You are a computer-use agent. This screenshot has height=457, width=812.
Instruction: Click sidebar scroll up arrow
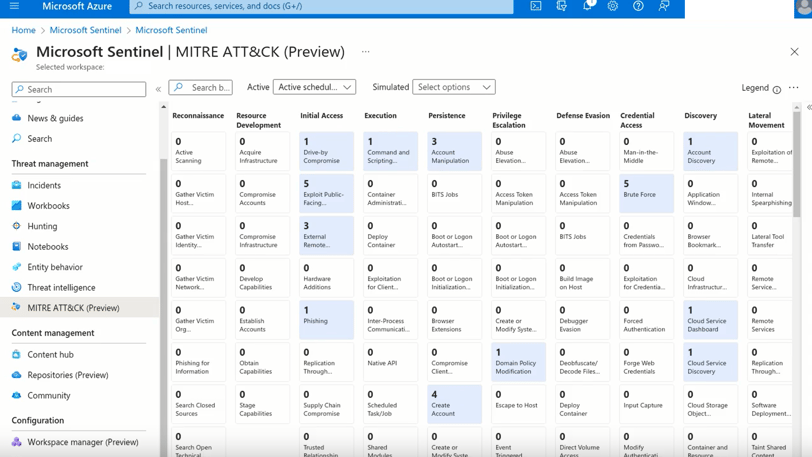[164, 107]
